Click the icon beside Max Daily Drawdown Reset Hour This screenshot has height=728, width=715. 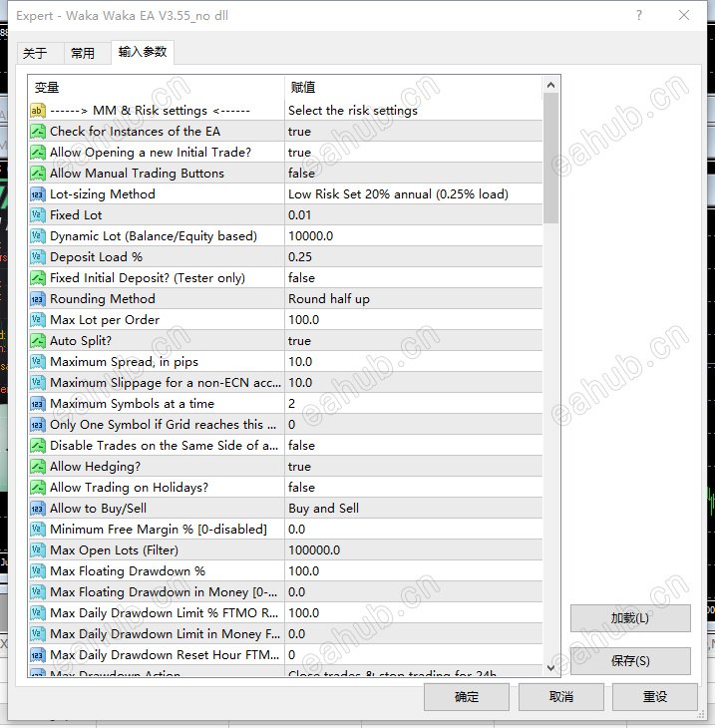click(38, 654)
